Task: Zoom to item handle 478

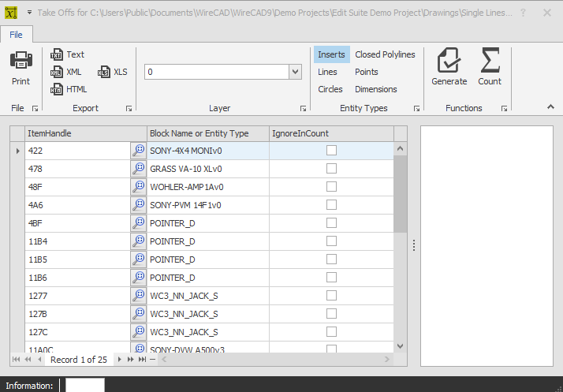Action: coord(138,169)
